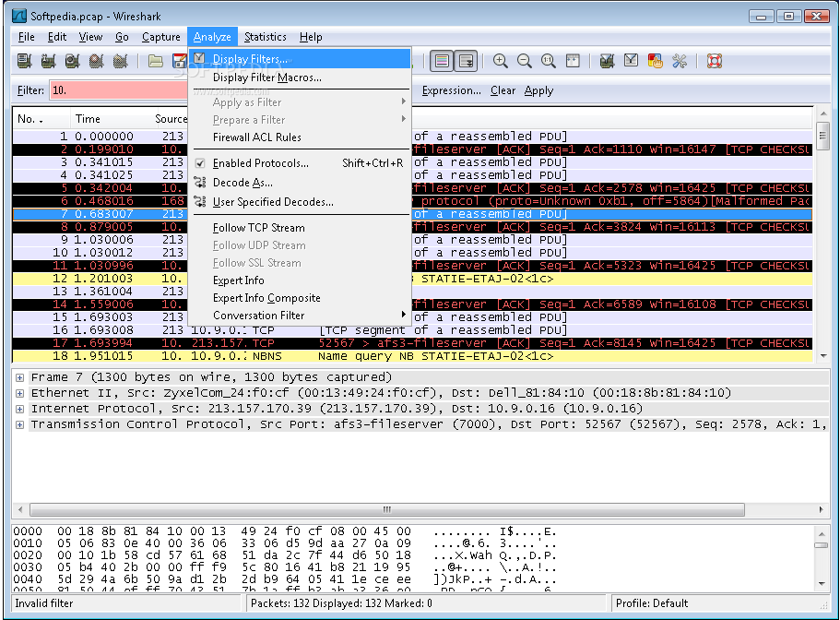Screen dimensions: 840x620
Task: Select packet row 14 at 1.559006
Action: pos(412,304)
